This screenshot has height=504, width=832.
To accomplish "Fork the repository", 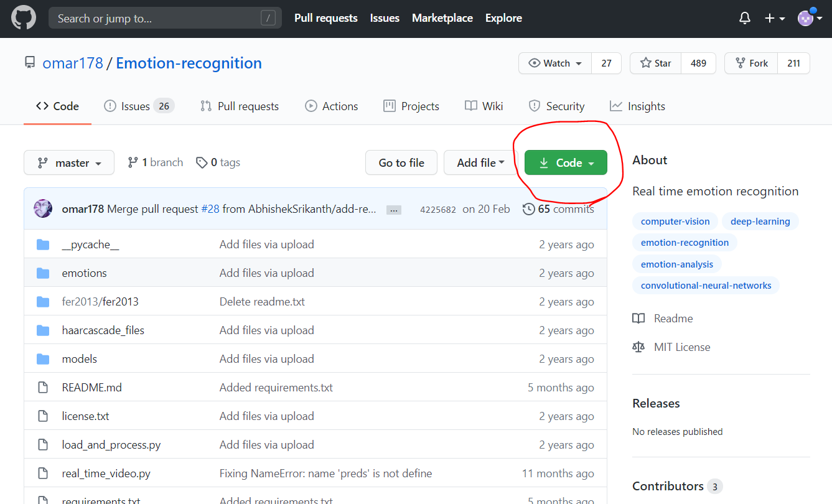I will [751, 63].
